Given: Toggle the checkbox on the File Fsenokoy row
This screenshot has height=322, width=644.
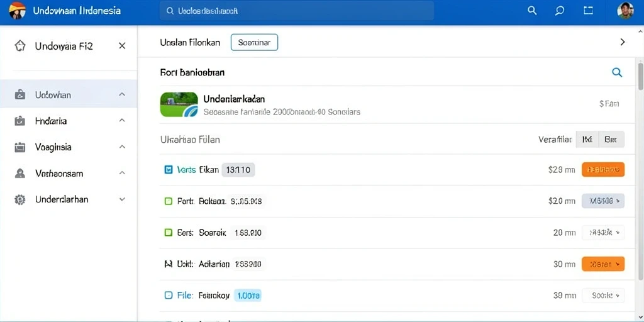Looking at the screenshot, I should pos(168,295).
